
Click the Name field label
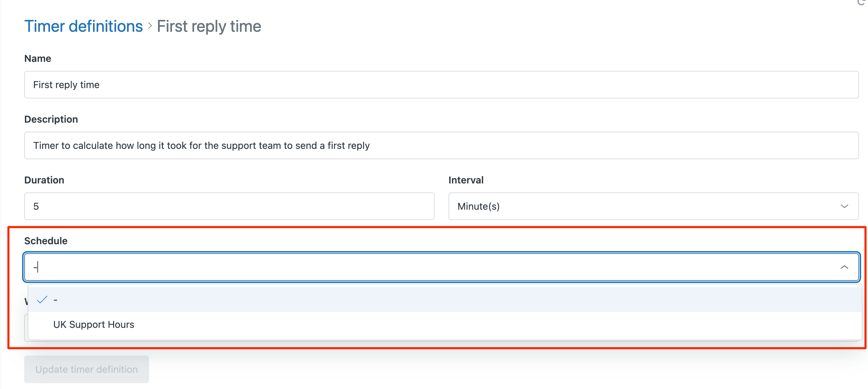(x=38, y=58)
